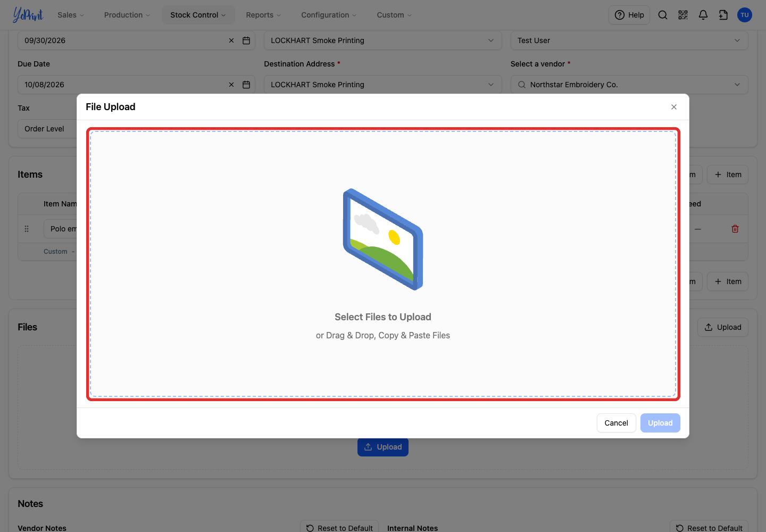766x532 pixels.
Task: Click the Upload button in Files header
Action: (x=723, y=327)
